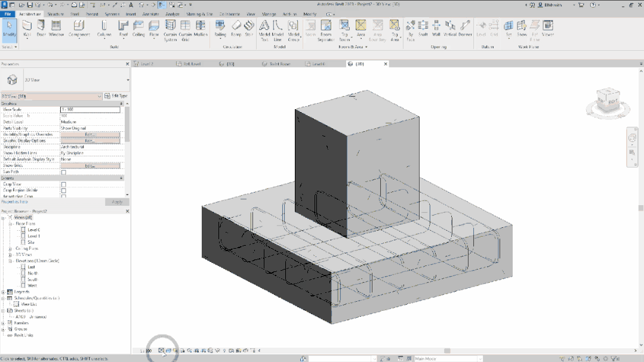This screenshot has height=362, width=644.
Task: Show the work plane
Action: point(522,29)
